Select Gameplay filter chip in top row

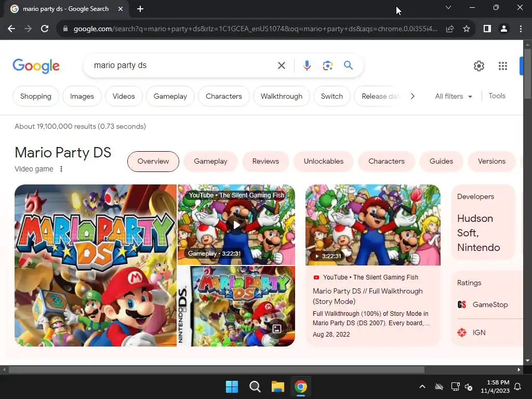point(170,96)
